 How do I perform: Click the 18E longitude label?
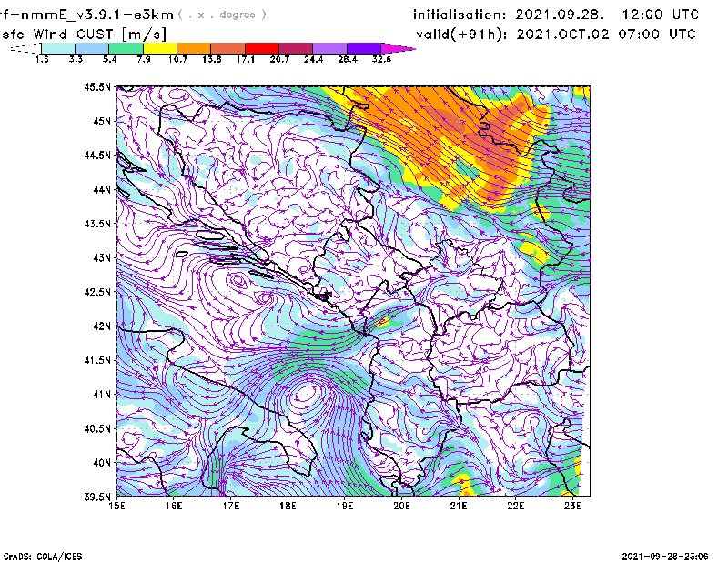pos(288,506)
